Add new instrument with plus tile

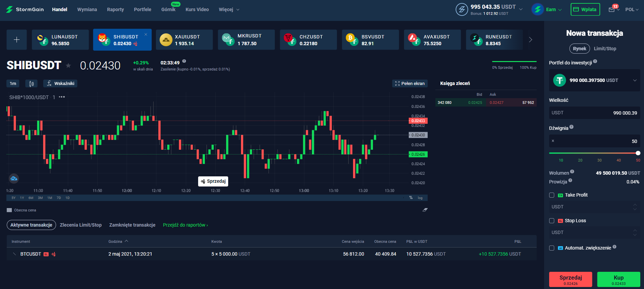pyautogui.click(x=17, y=40)
